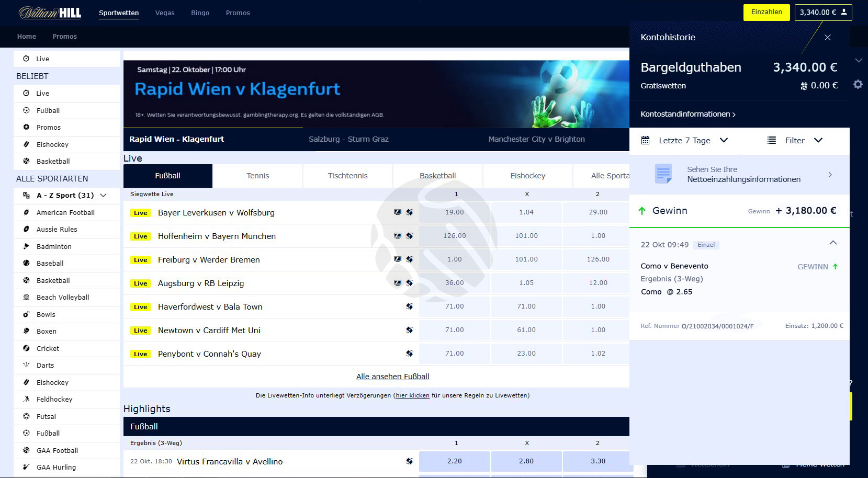Click the Cricket icon
Screen dimensions: 868x478
click(x=26, y=348)
